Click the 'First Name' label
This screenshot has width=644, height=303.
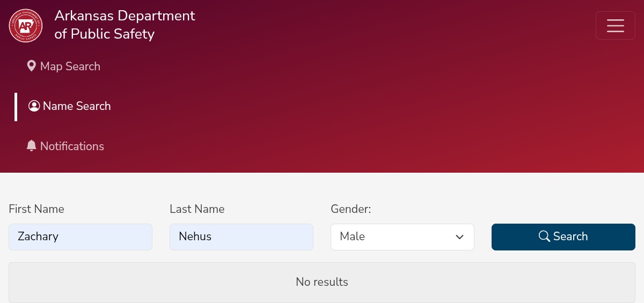coord(36,209)
